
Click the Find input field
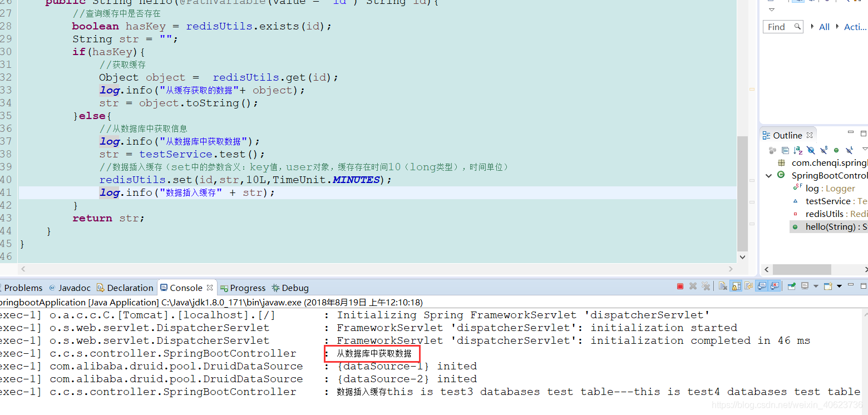[x=783, y=27]
